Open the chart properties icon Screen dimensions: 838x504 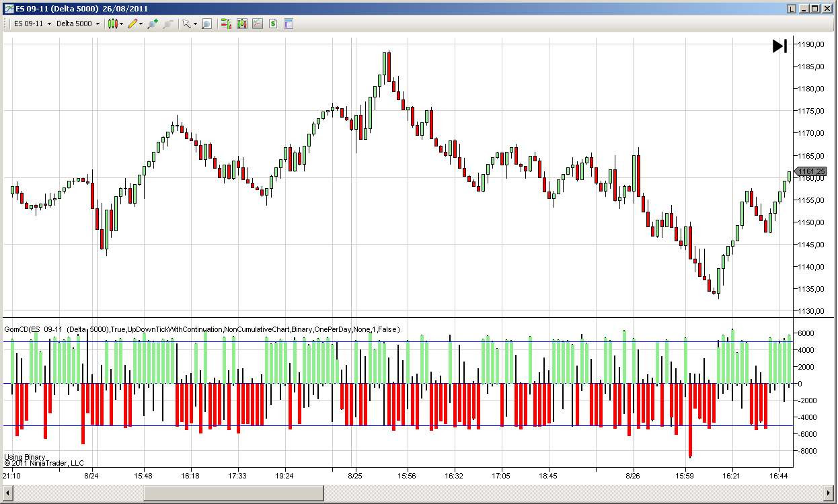289,24
